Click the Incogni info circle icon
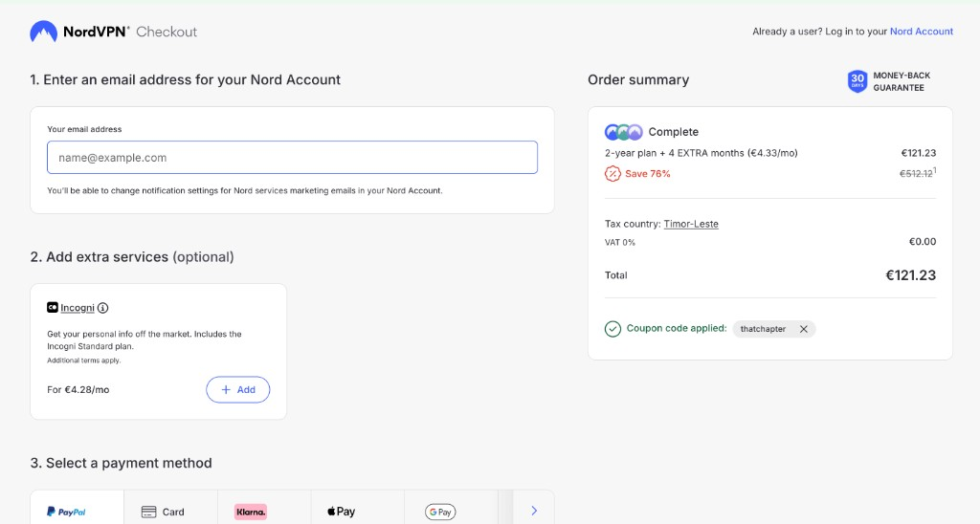Image resolution: width=980 pixels, height=524 pixels. pos(103,308)
